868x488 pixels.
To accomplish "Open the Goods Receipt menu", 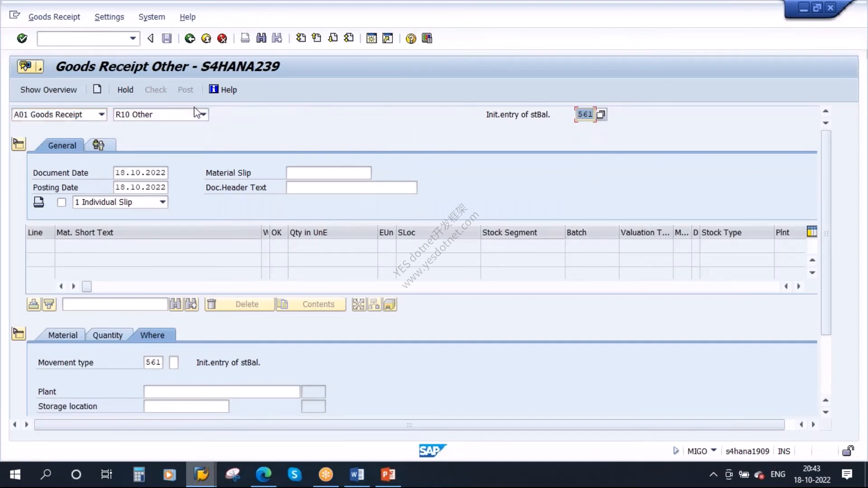I will (54, 17).
